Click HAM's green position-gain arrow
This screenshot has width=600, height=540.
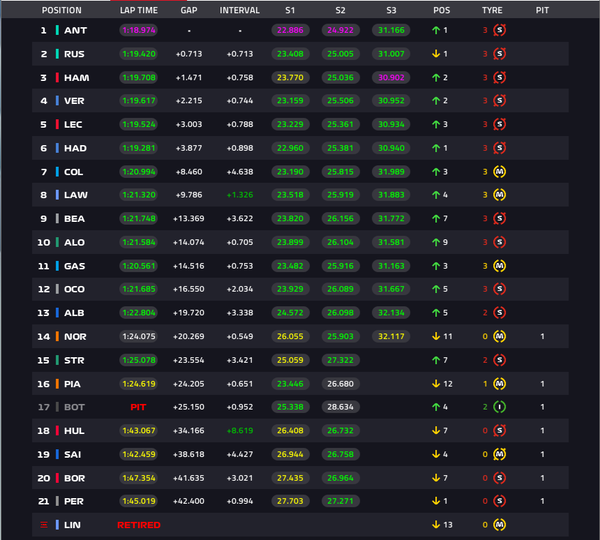coord(436,78)
